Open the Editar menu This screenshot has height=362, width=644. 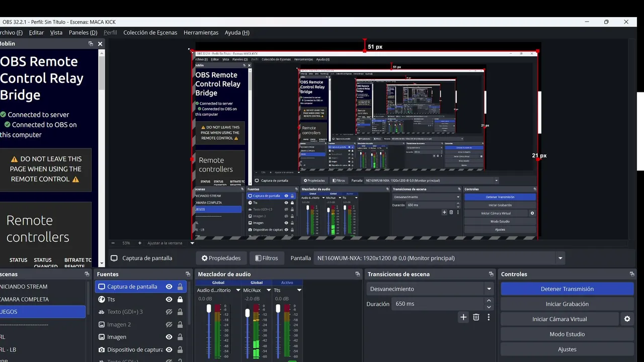pos(36,33)
